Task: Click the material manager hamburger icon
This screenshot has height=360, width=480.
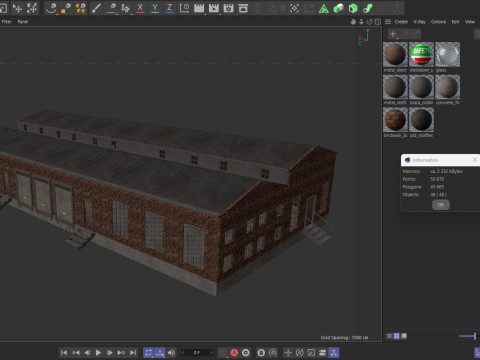Action: (x=388, y=22)
